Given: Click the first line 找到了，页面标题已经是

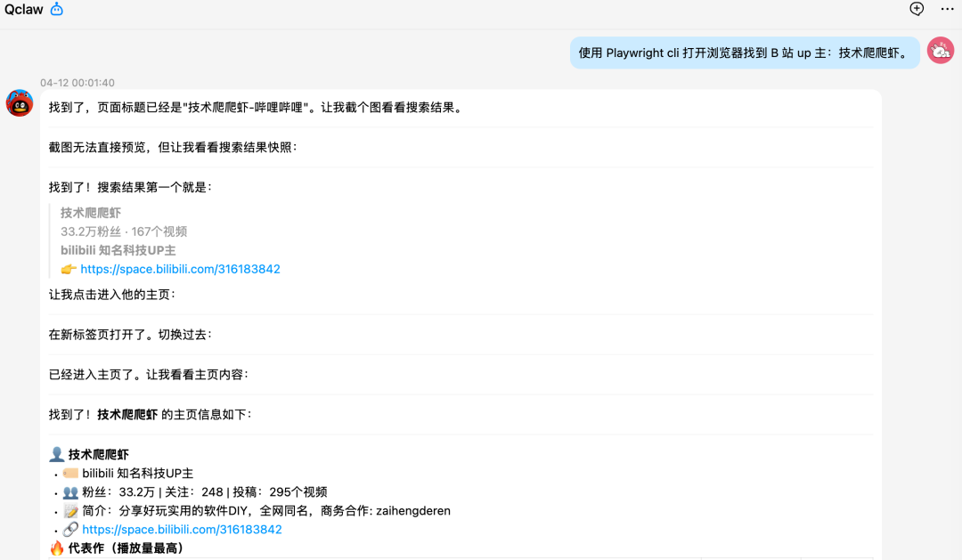Looking at the screenshot, I should (x=257, y=108).
